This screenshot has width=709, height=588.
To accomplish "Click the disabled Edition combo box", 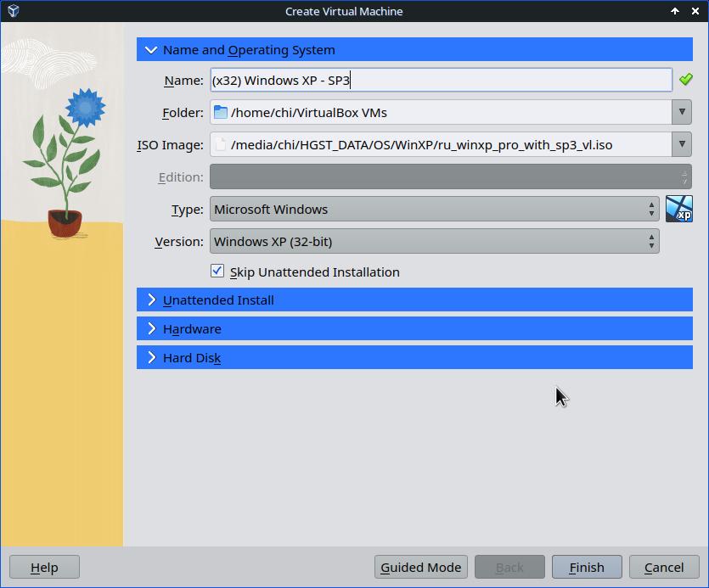I will [450, 176].
